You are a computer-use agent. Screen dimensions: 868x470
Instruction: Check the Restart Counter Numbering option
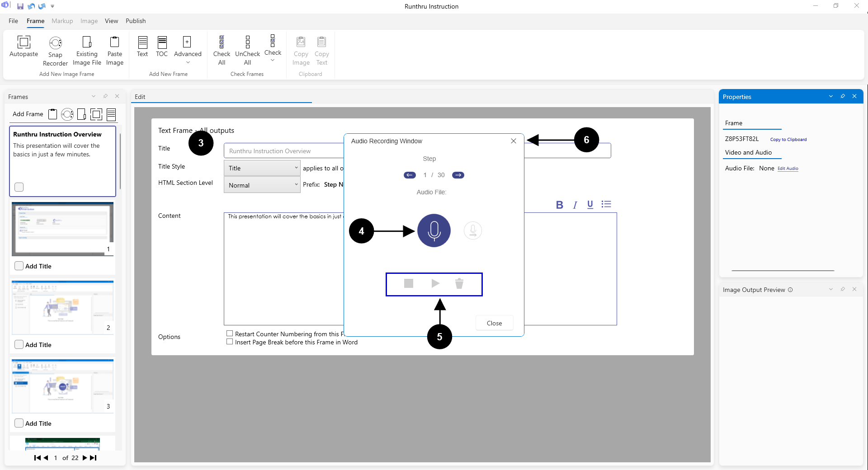coord(230,334)
